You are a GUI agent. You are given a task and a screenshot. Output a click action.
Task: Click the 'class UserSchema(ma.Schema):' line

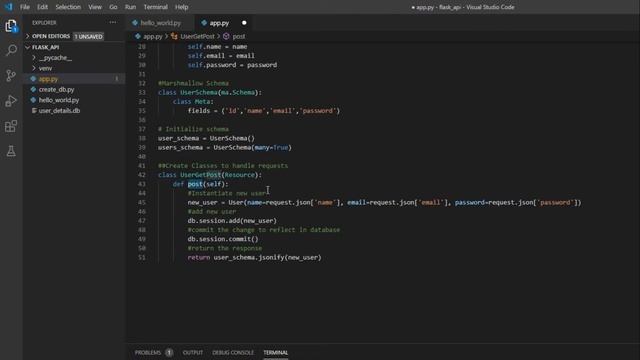(210, 93)
